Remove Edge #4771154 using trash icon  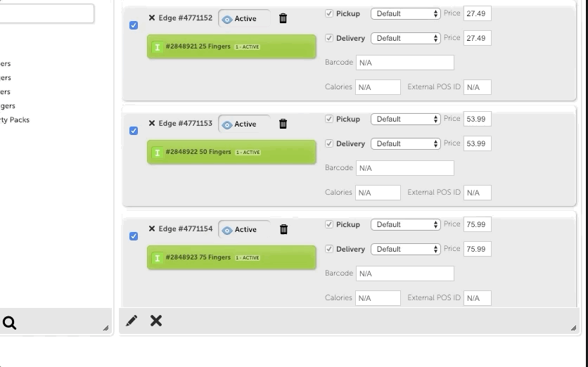pos(283,229)
